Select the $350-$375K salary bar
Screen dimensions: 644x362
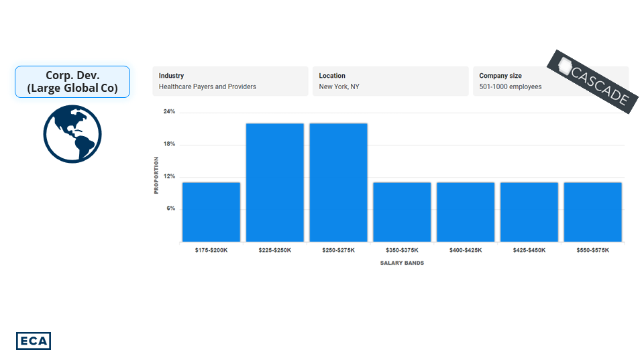[402, 212]
